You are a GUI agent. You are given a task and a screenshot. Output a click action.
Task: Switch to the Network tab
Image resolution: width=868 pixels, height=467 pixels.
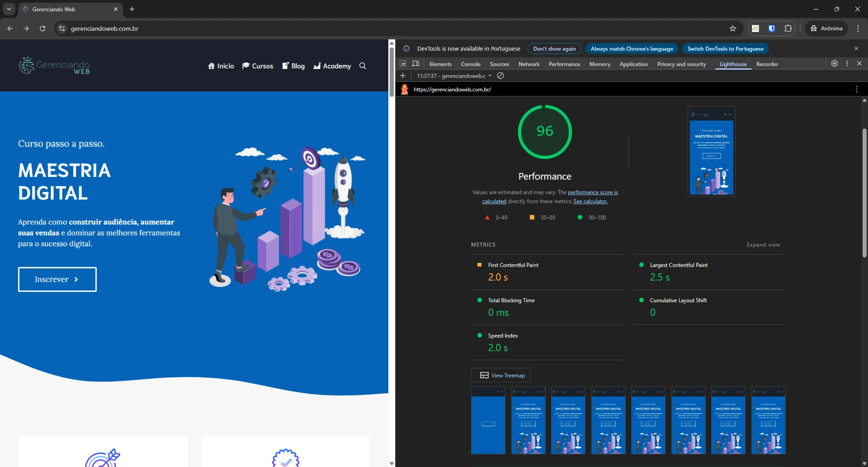click(529, 64)
